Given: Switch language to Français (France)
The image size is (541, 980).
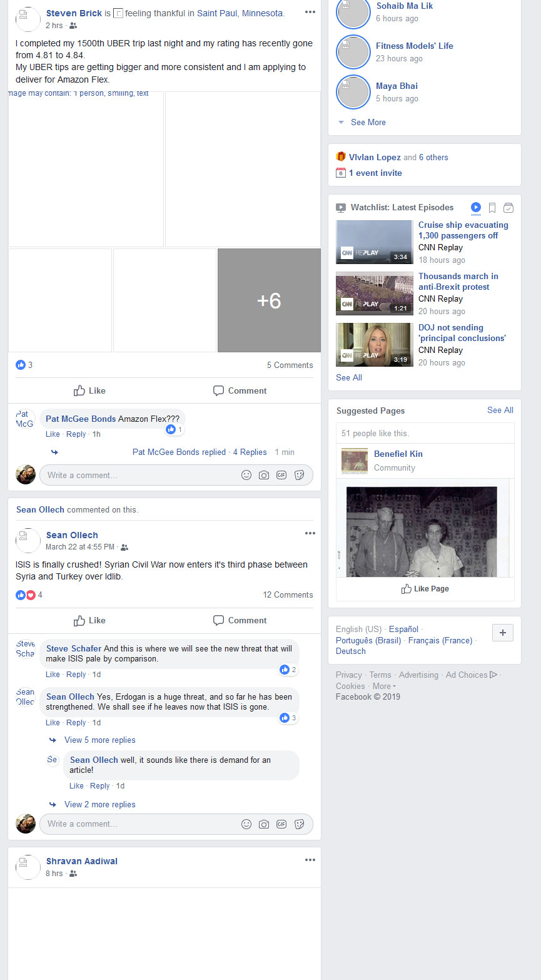Looking at the screenshot, I should [440, 640].
